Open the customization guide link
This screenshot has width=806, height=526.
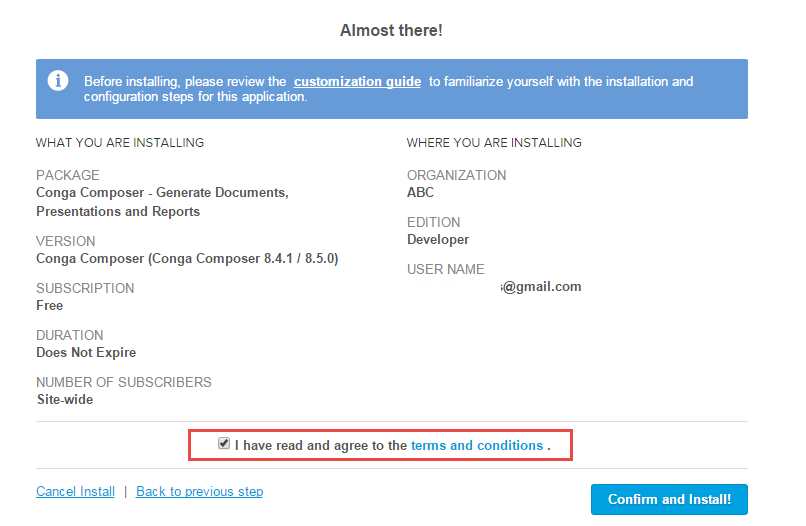tap(357, 82)
